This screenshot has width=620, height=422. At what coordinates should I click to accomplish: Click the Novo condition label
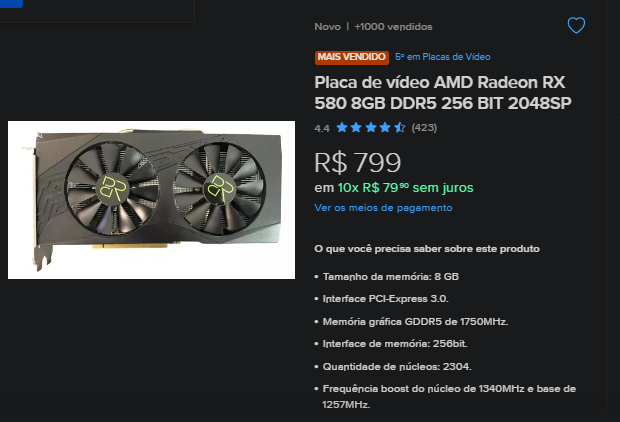click(327, 27)
